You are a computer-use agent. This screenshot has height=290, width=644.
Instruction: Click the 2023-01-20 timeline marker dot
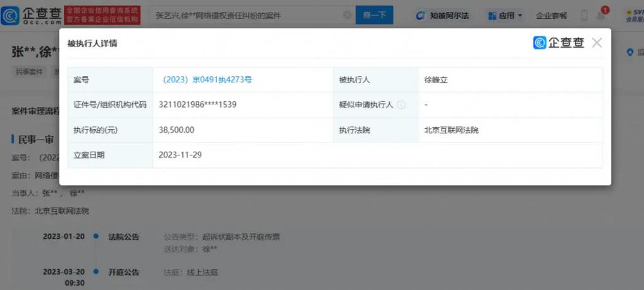click(x=96, y=237)
